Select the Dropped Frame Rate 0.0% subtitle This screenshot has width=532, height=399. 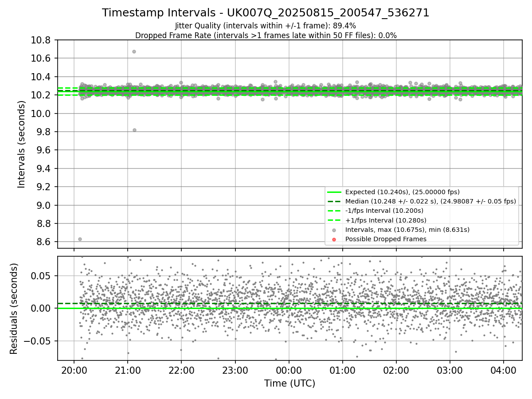[x=266, y=35]
